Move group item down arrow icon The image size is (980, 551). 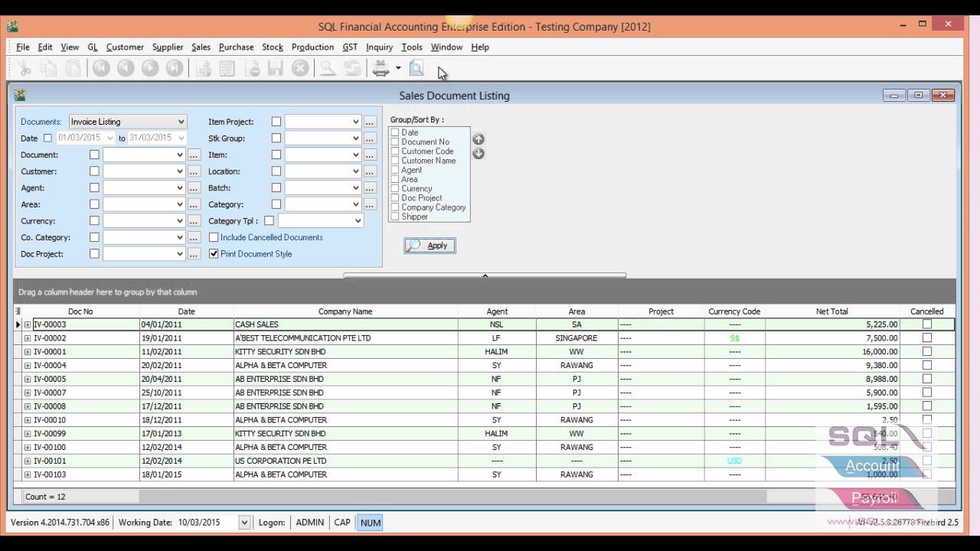(479, 153)
